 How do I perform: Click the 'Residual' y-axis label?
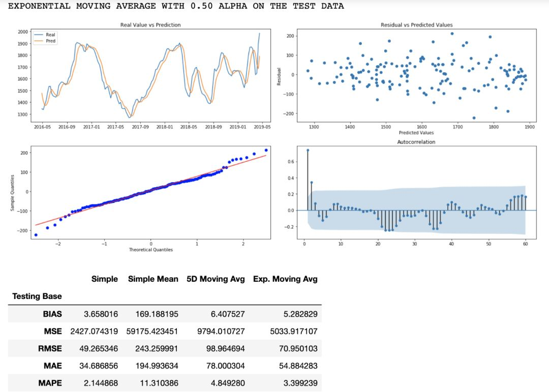point(279,76)
